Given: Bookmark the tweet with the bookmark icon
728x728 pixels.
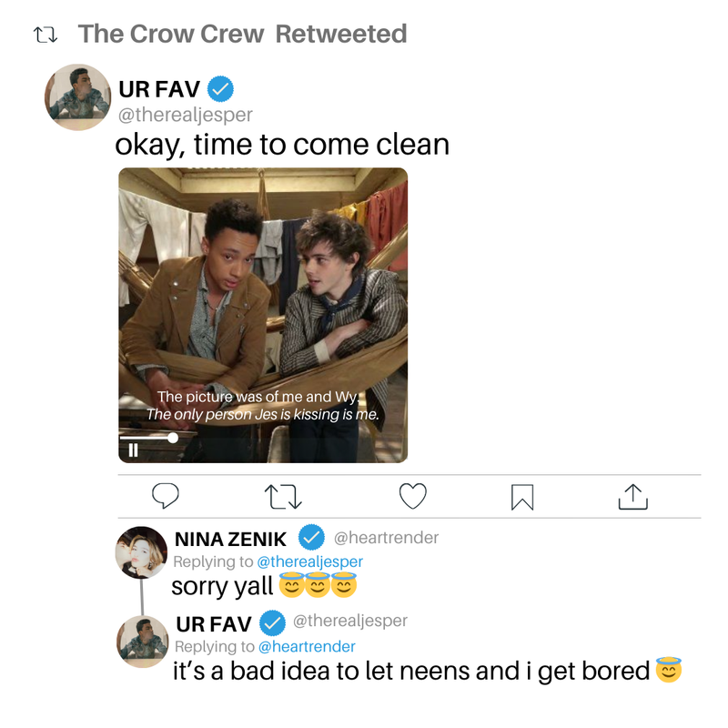Looking at the screenshot, I should pos(522,497).
